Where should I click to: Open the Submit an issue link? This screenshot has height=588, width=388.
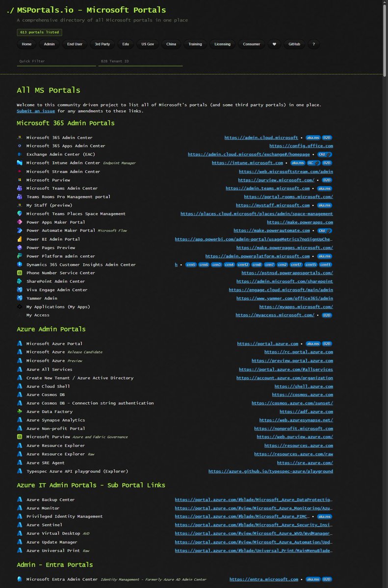pyautogui.click(x=36, y=111)
